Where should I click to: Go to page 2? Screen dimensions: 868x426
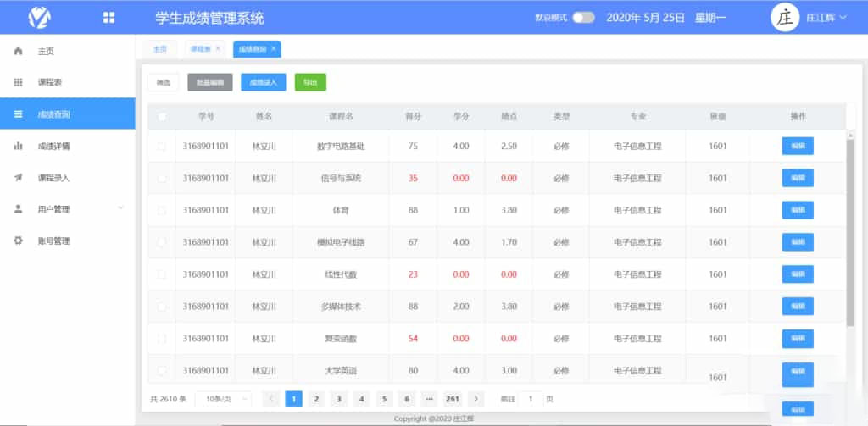[x=316, y=399]
